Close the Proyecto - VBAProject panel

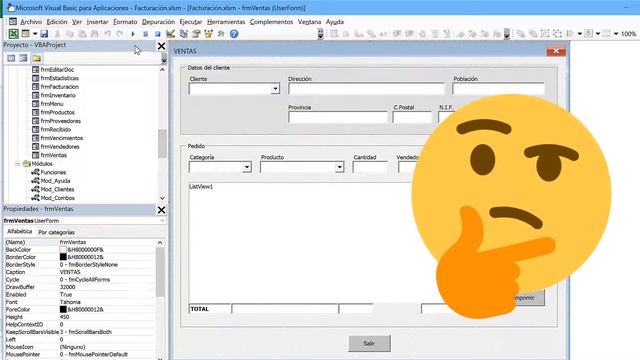[x=162, y=46]
